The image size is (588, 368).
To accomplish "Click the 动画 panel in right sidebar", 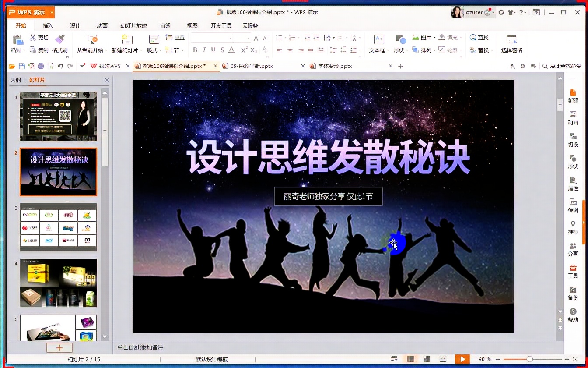I will 573,118.
